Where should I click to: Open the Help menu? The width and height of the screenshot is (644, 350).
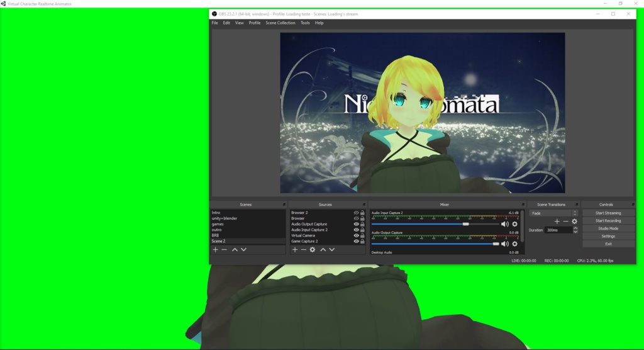319,23
